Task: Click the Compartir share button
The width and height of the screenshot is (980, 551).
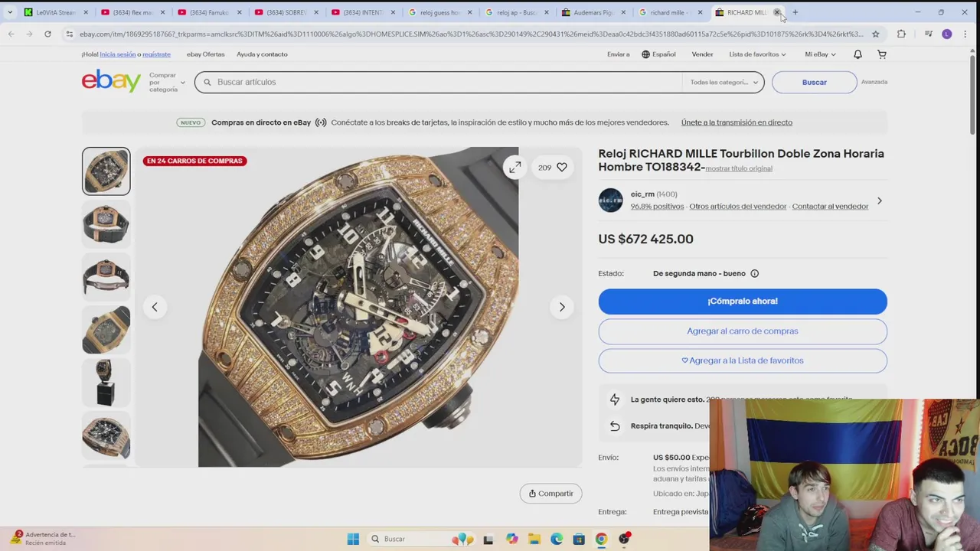Action: coord(551,494)
